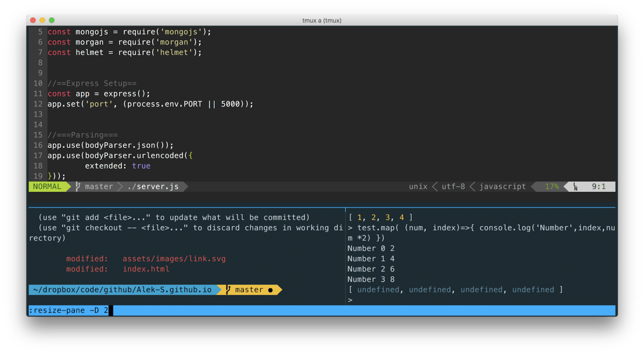The image size is (644, 354).
Task: Expand the chevron after master in statusline
Action: [x=120, y=187]
